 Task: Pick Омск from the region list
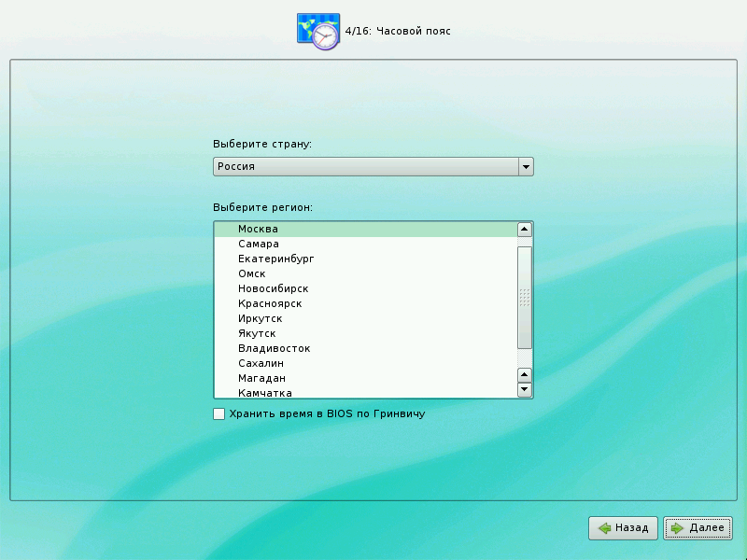[x=251, y=273]
